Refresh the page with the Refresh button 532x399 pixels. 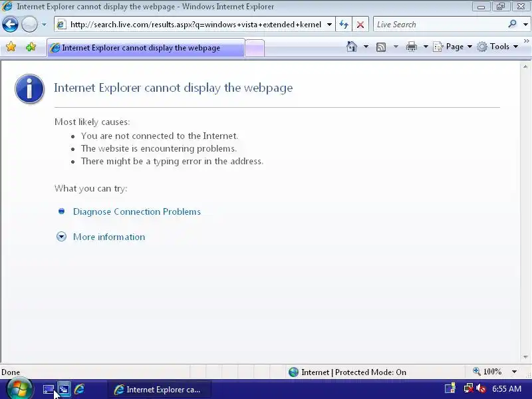[344, 25]
